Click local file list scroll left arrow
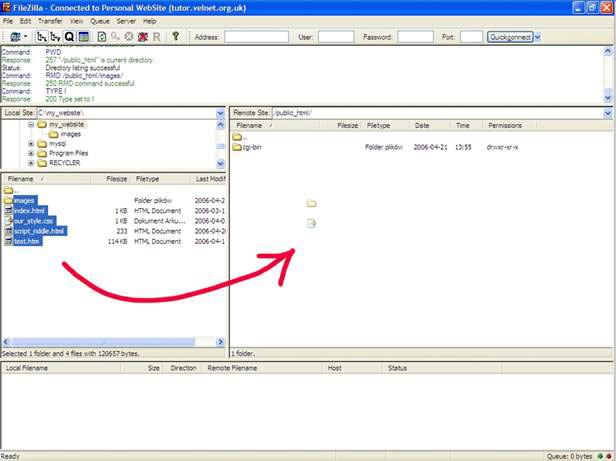 (6, 342)
